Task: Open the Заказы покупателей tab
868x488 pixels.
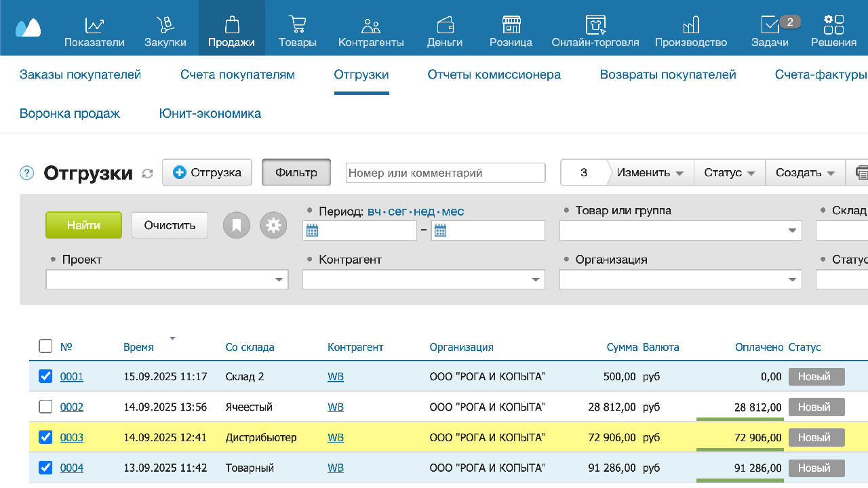Action: click(80, 75)
